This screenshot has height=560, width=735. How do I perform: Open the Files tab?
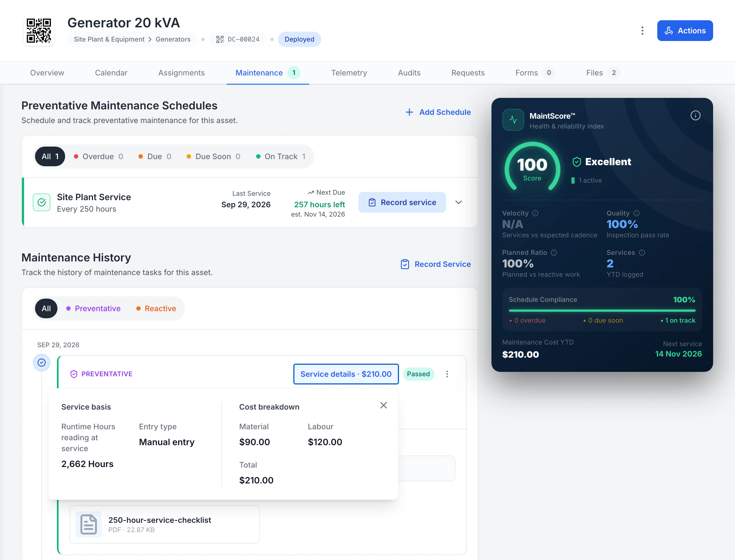[x=603, y=73]
